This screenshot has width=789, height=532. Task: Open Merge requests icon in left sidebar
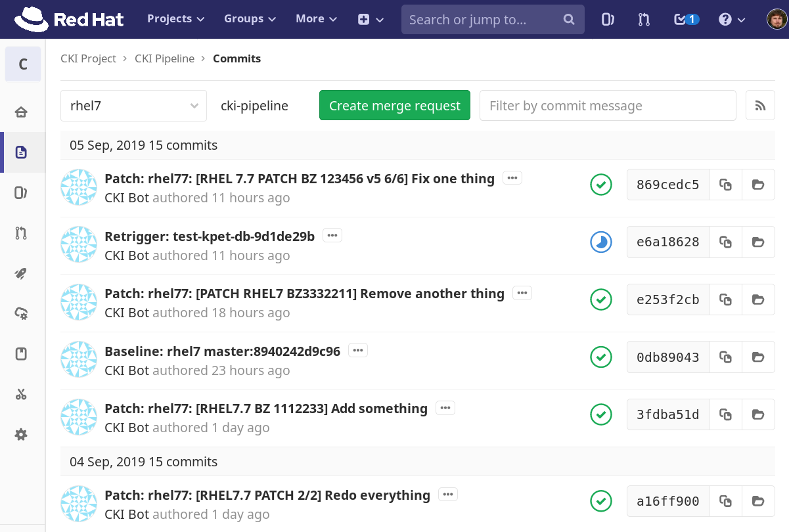[x=21, y=233]
